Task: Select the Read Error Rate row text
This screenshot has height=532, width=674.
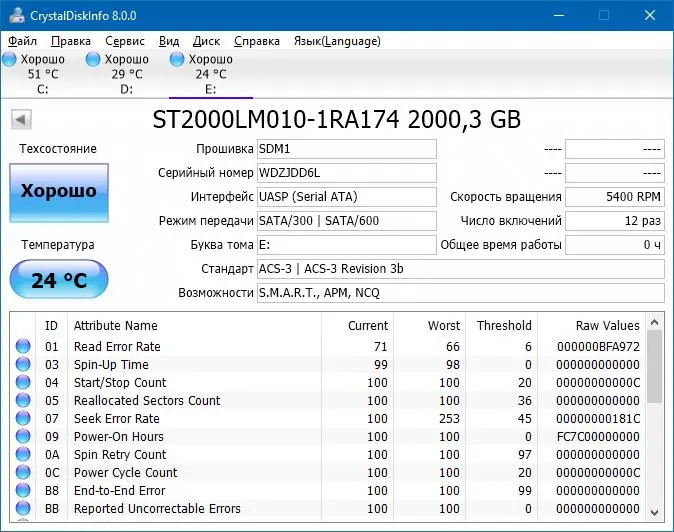Action: [x=117, y=346]
